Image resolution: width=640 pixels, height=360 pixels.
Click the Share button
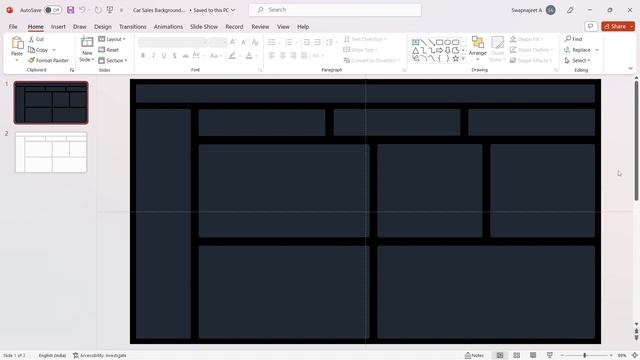[x=615, y=27]
